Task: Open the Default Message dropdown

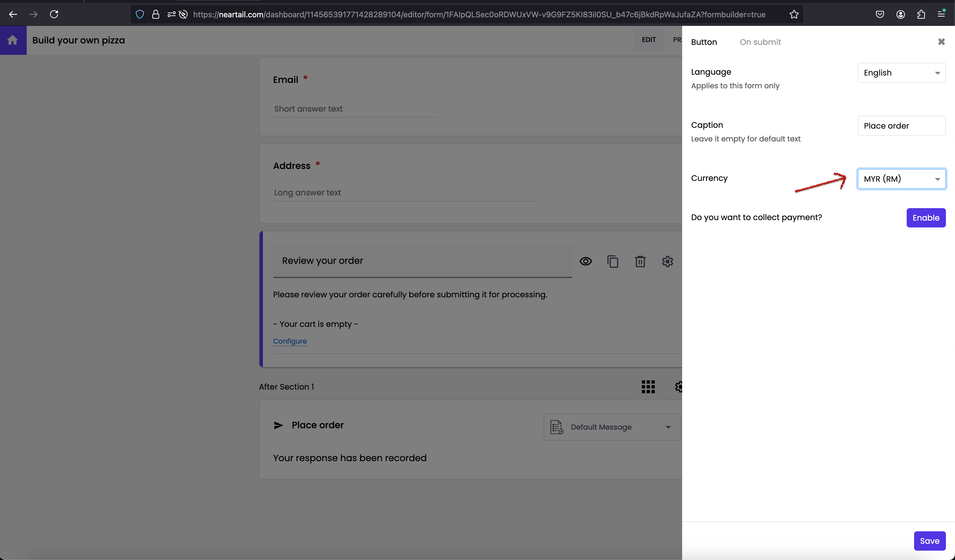Action: (x=612, y=427)
